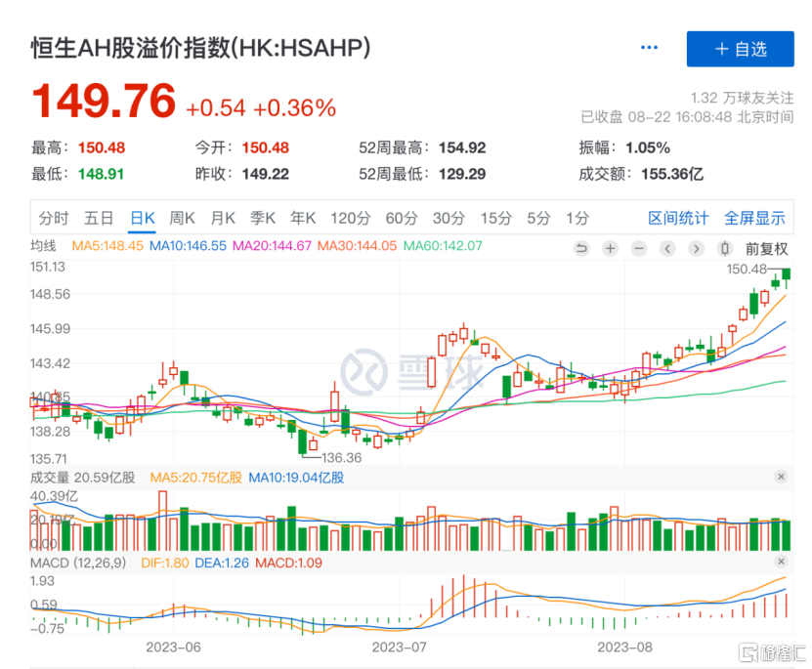Click the 最高 value 150.48

click(102, 148)
